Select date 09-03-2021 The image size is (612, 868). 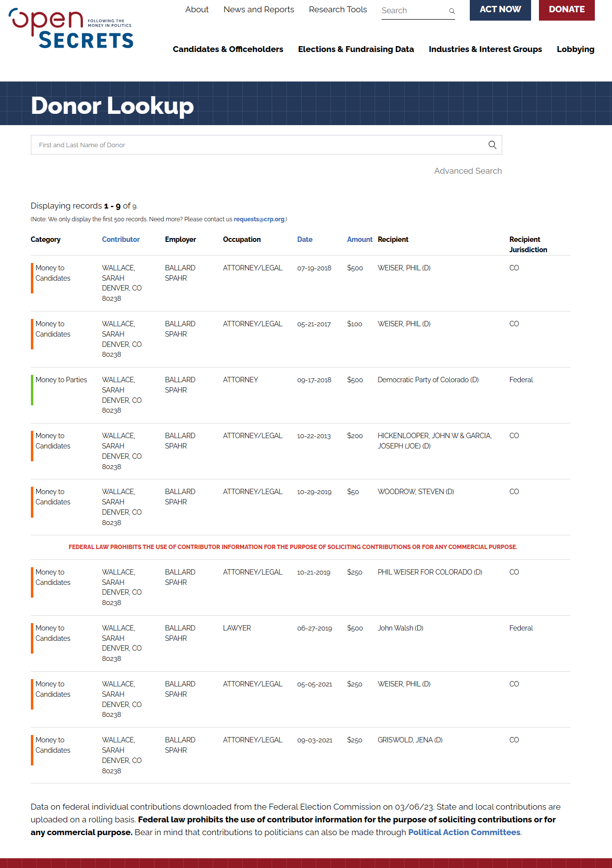(315, 740)
